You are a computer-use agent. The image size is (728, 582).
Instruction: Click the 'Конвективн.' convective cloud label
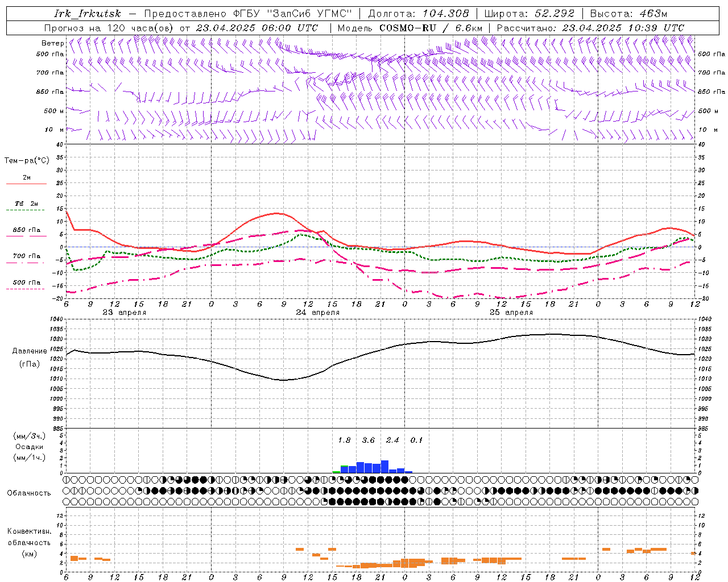(x=30, y=531)
